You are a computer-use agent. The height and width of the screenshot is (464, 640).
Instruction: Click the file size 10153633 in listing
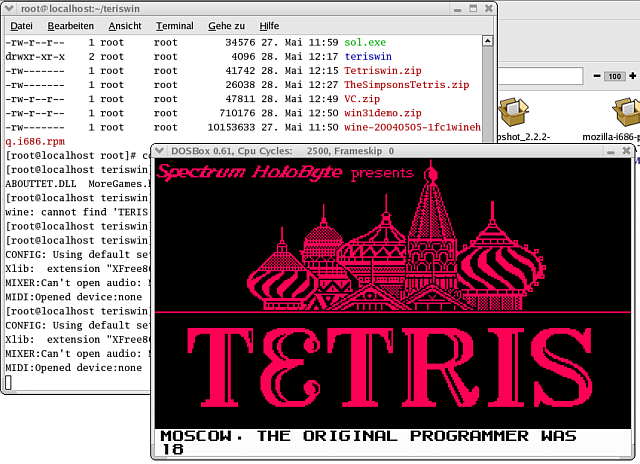point(231,127)
